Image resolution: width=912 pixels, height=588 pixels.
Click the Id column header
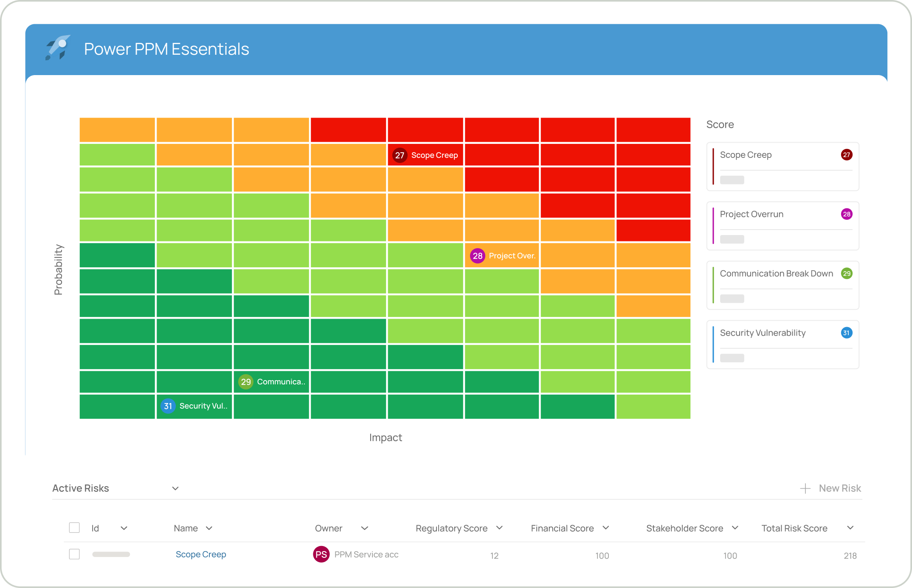click(95, 528)
